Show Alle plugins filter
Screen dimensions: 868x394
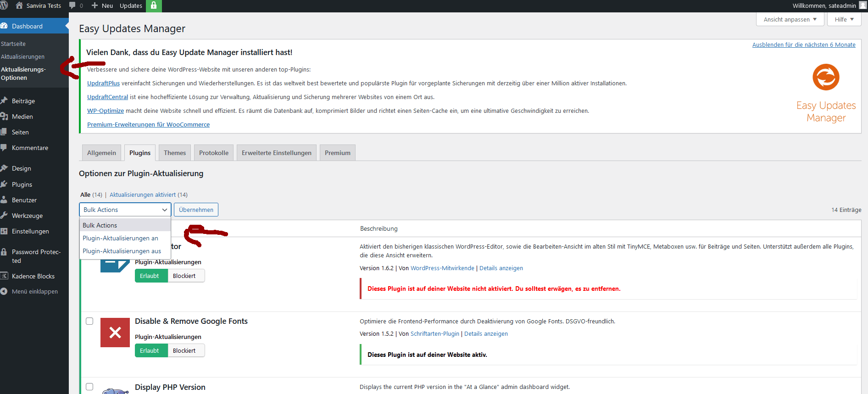click(x=85, y=194)
